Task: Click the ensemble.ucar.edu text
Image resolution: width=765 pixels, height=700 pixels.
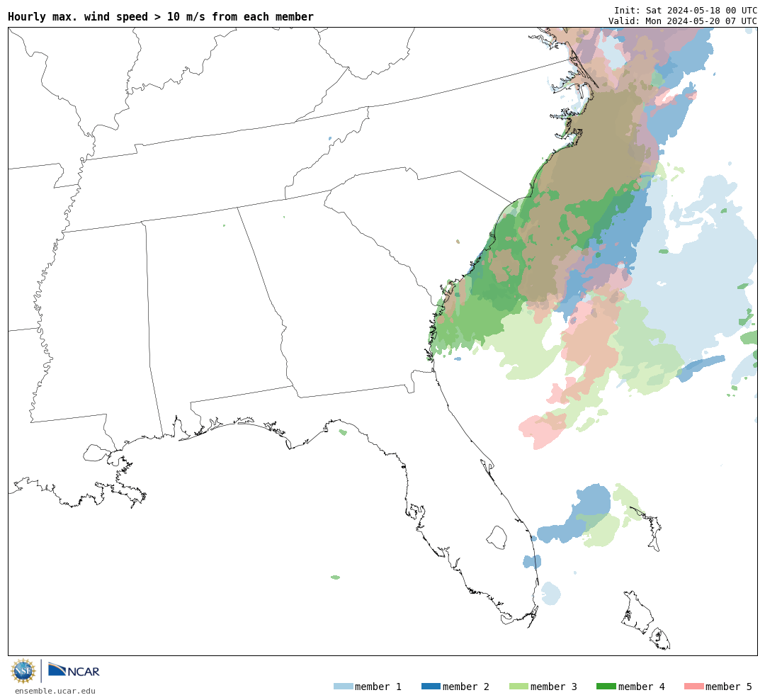Action: click(55, 691)
